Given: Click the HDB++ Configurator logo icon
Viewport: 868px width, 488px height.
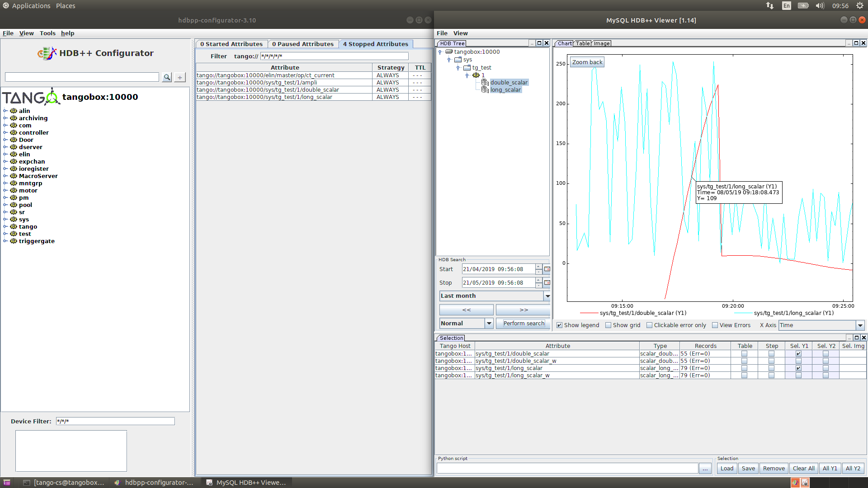Looking at the screenshot, I should tap(47, 53).
